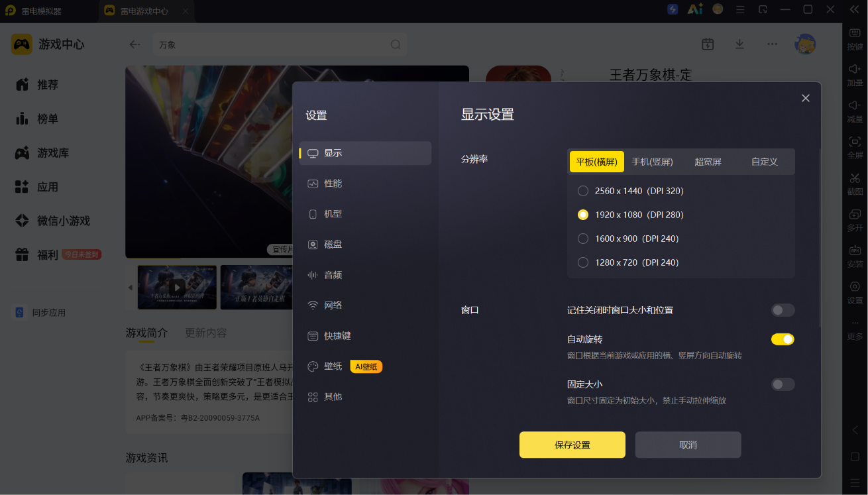Viewport: 868px width, 495px height.
Task: Click the 保存设置 button
Action: (x=572, y=445)
